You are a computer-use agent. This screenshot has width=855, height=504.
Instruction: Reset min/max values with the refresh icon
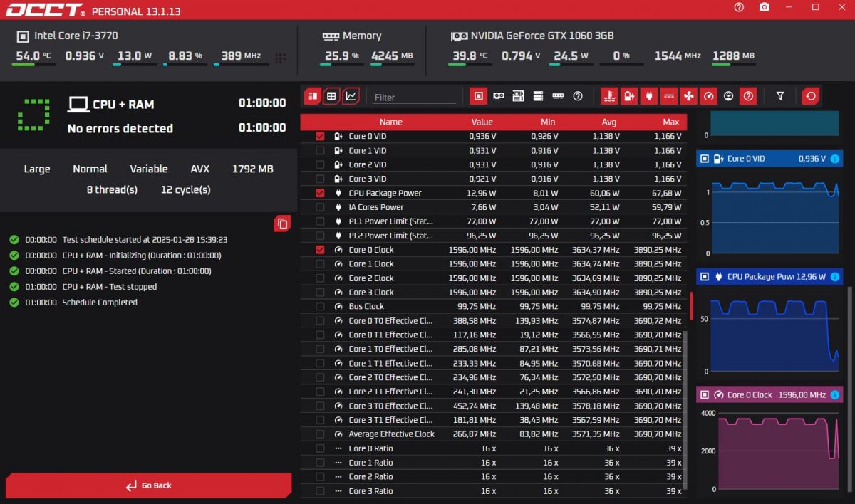811,96
